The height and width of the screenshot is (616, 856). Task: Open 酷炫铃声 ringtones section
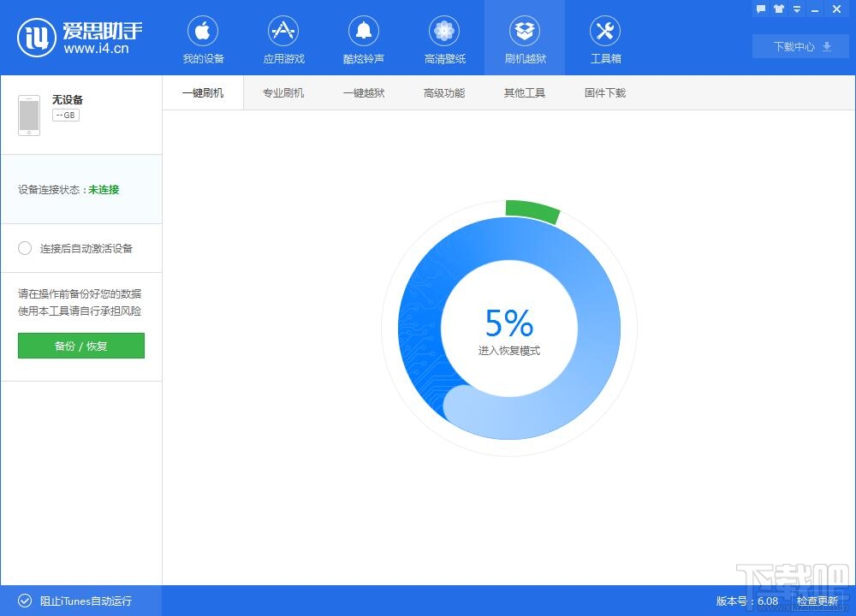tap(364, 39)
